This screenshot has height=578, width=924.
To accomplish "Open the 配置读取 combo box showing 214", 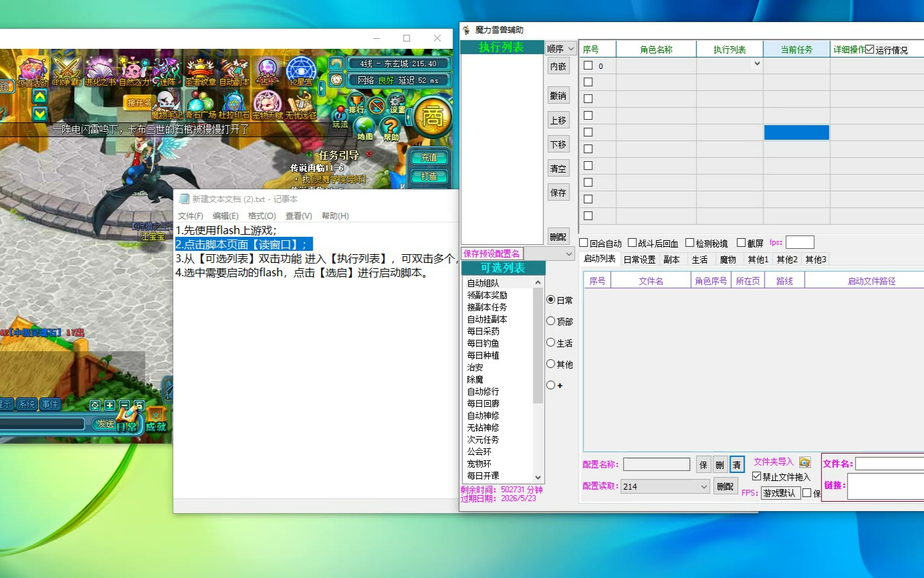I will (x=665, y=486).
